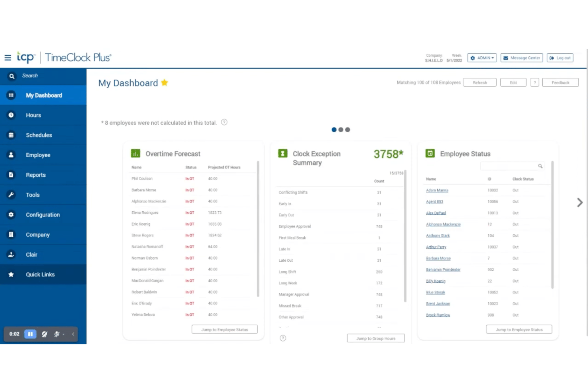Image resolution: width=588 pixels, height=392 pixels.
Task: Click the Overtime Forecast widget scrollbar
Action: click(x=258, y=229)
